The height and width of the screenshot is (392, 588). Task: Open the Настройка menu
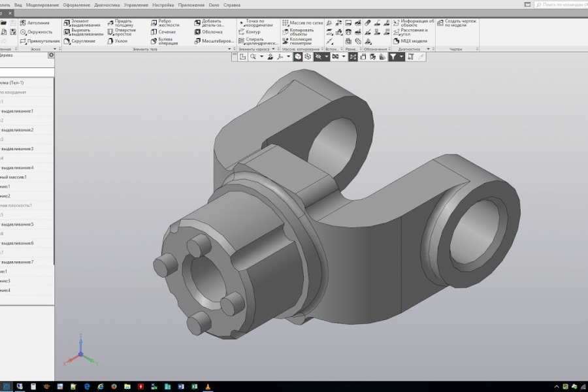(x=163, y=5)
